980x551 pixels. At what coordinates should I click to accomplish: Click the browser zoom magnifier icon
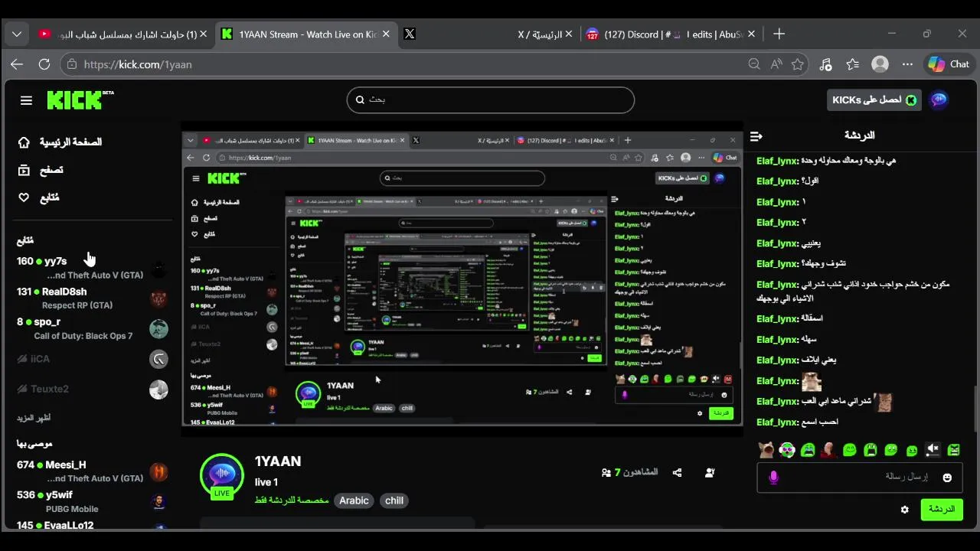[x=754, y=64]
